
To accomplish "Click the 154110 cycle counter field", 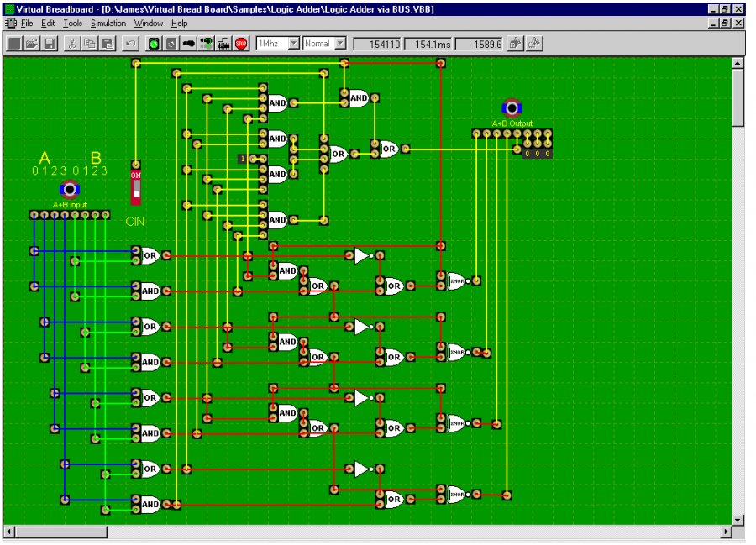I will click(377, 45).
